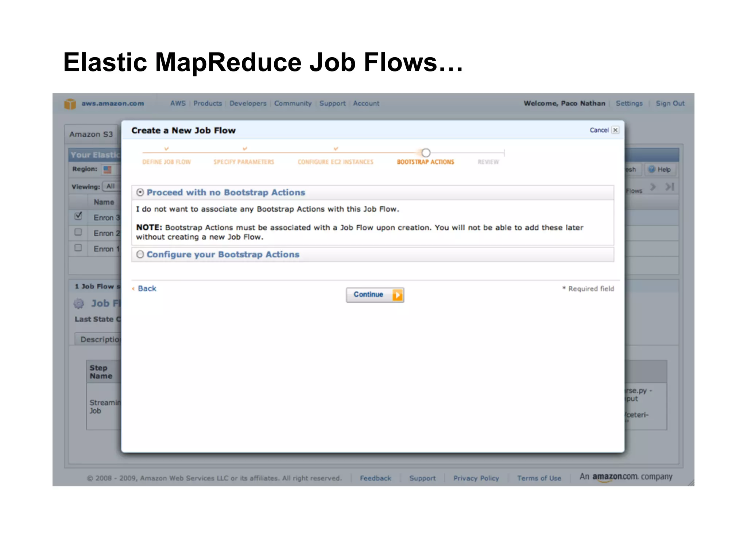This screenshot has height=560, width=747.
Task: Click Configure your Bootstrap Actions heading
Action: click(x=223, y=254)
